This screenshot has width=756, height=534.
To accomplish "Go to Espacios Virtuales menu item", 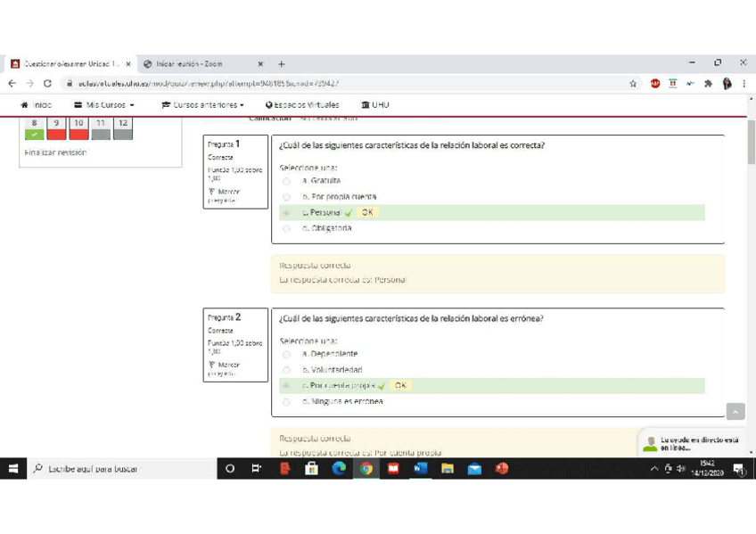I will pyautogui.click(x=302, y=105).
